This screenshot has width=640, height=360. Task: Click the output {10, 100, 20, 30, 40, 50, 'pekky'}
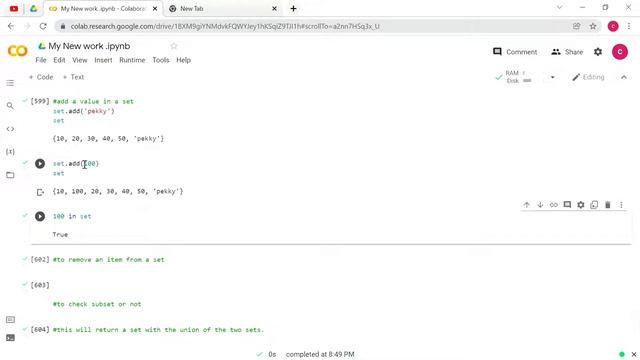118,191
